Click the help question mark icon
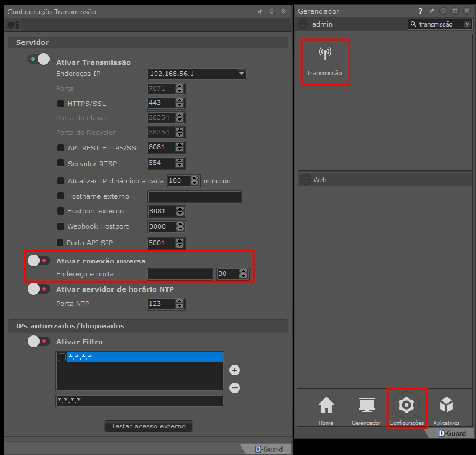Viewport: 476px width, 455px height. point(421,11)
